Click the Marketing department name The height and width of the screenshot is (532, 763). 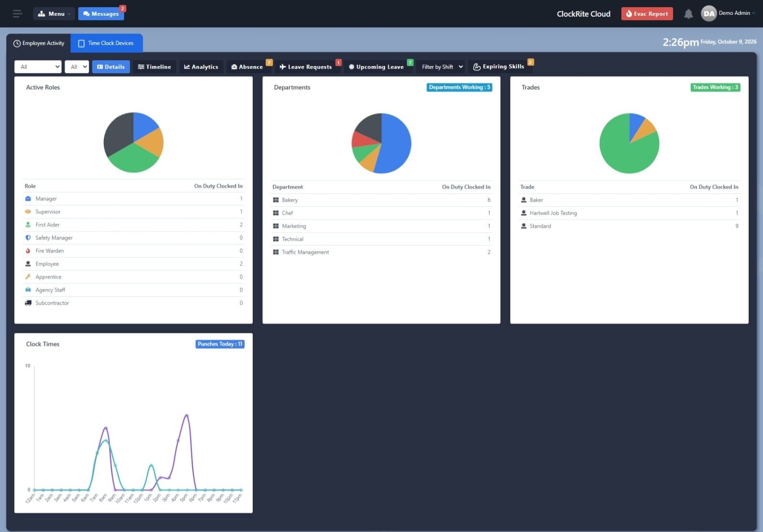point(294,226)
